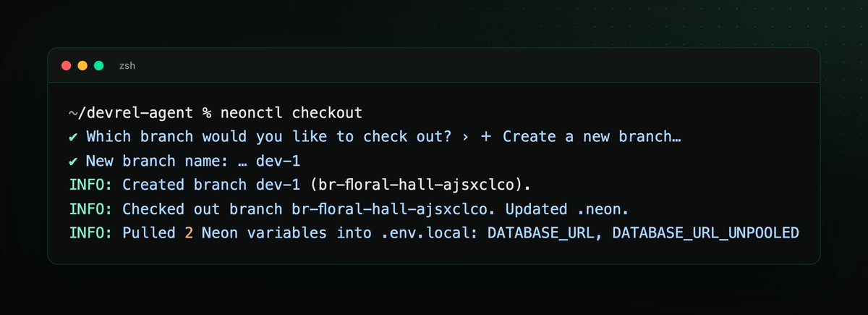Click the "~/devrel-agent" prompt path
Screen dimensions: 868x315
click(x=130, y=113)
